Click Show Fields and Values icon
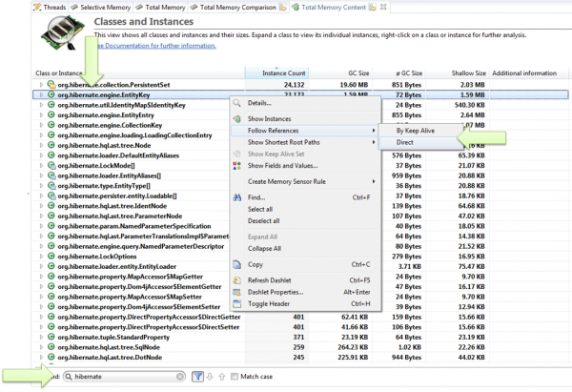 click(x=237, y=166)
